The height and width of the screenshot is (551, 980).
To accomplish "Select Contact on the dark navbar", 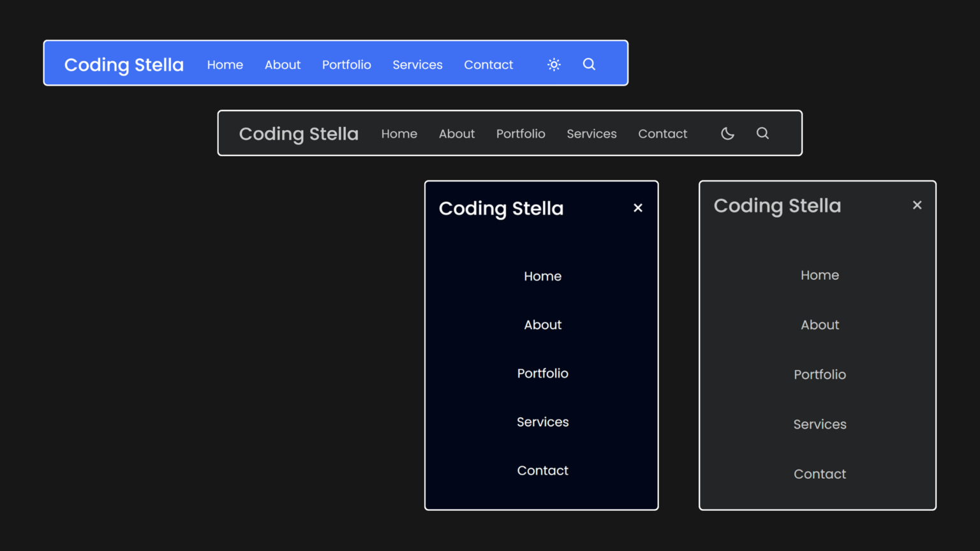I will pyautogui.click(x=662, y=134).
